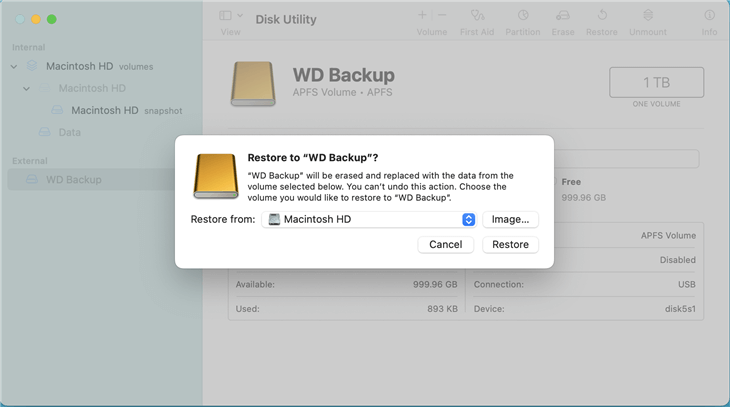Click the remove volume minus icon
730x407 pixels.
point(442,16)
